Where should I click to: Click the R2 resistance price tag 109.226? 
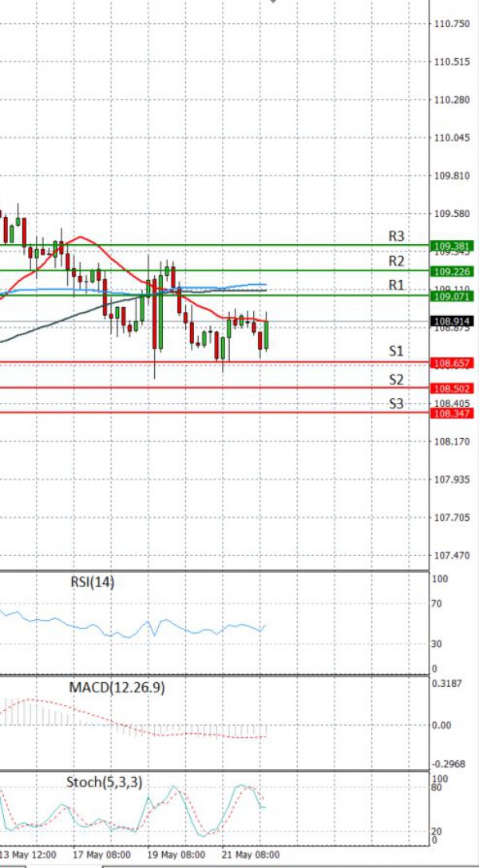click(x=453, y=271)
